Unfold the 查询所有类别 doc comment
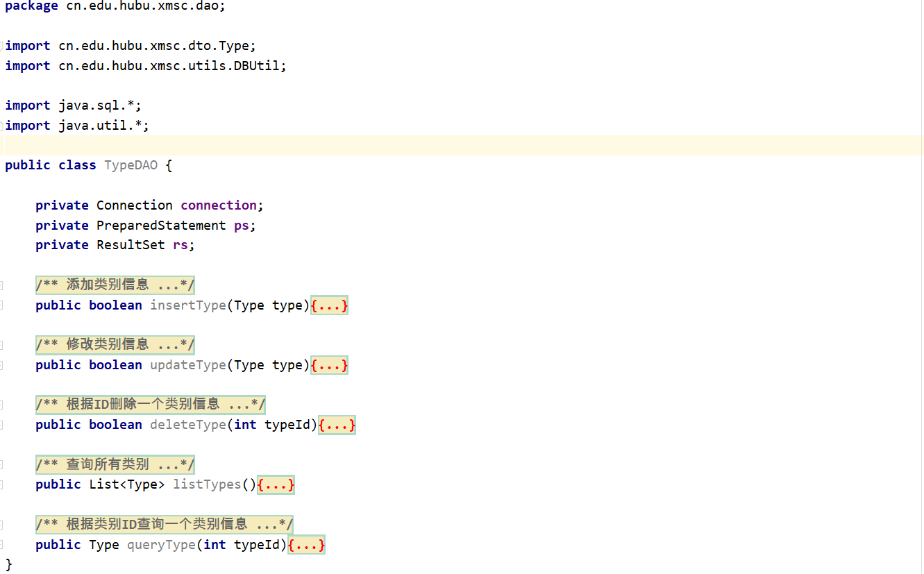Viewport: 924px width, 574px height. (x=115, y=464)
